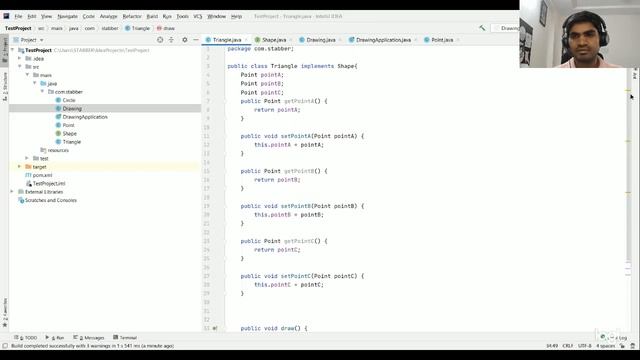Select the Triangle class in tree
640x360 pixels.
tap(72, 142)
